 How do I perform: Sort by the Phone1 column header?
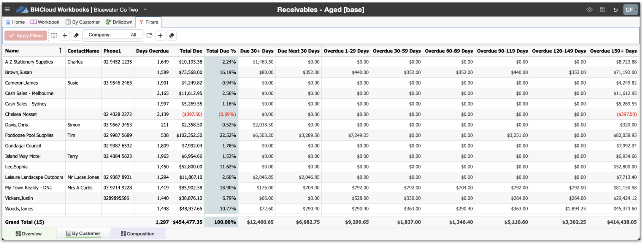pos(112,51)
